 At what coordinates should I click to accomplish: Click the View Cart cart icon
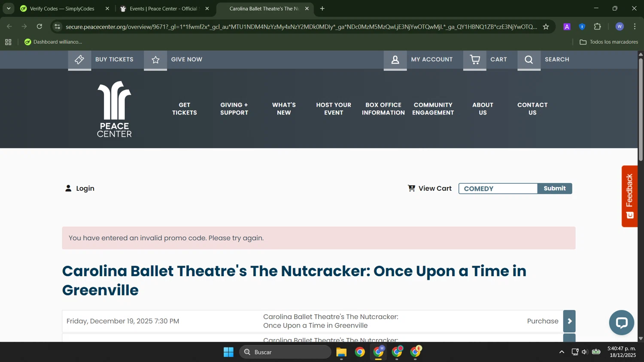411,188
